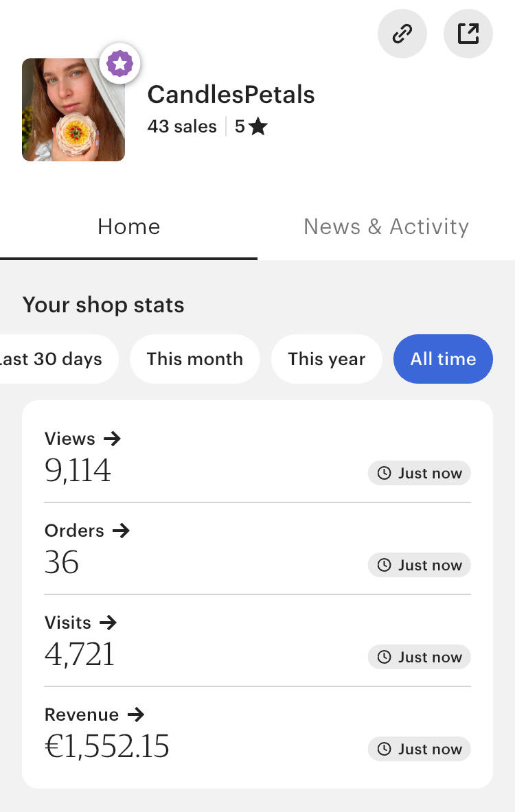This screenshot has height=812, width=515.
Task: Open the News & Activity tab
Action: coord(386,227)
